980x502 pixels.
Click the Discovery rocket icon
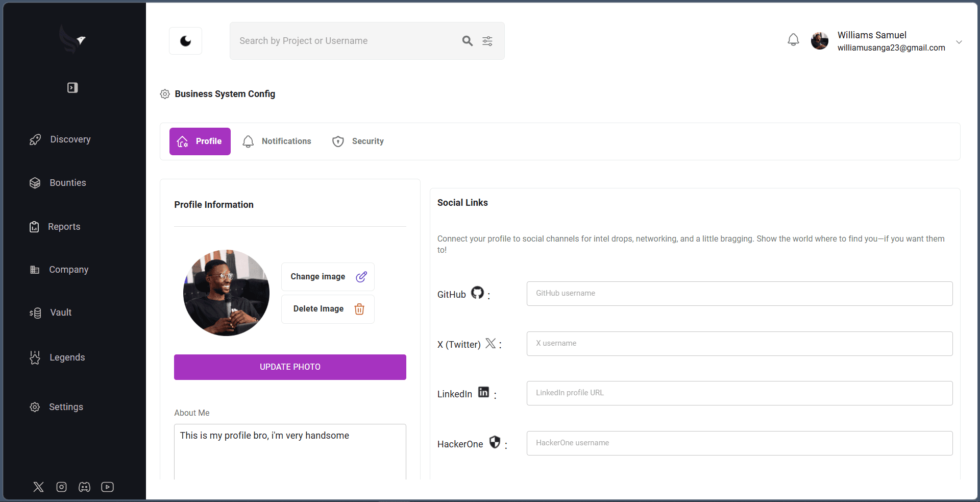[x=35, y=140]
